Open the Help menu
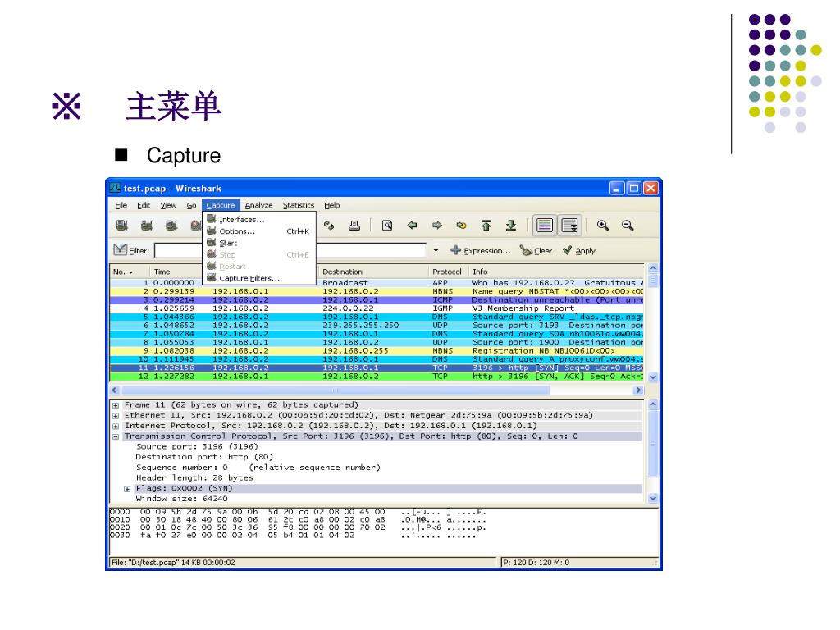Viewport: 840px width, 630px height. 331,205
